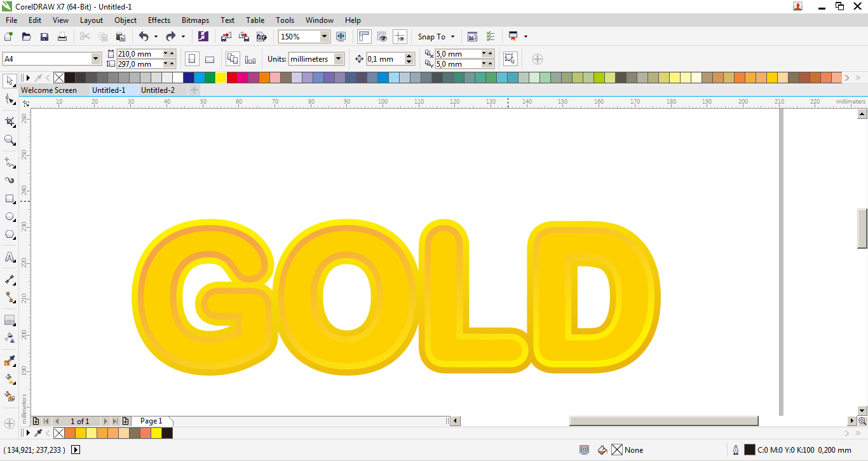Select the Shape tool
This screenshot has height=461, width=868.
[x=9, y=99]
